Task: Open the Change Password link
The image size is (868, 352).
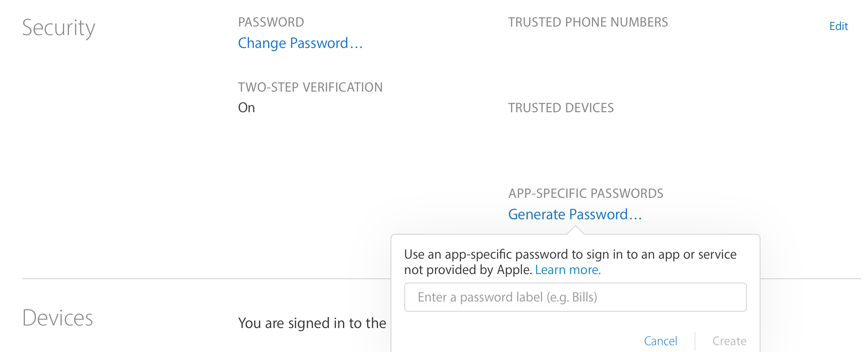Action: [300, 43]
